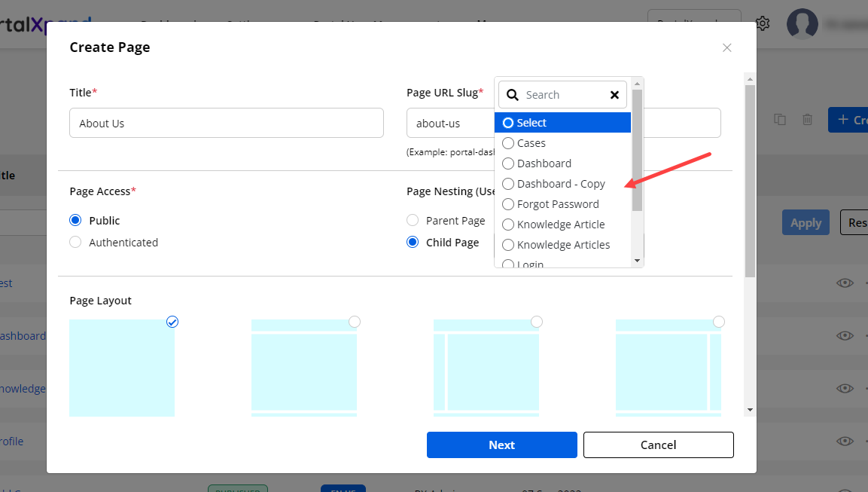Pick Forgot Password from the dropdown list

pyautogui.click(x=557, y=204)
